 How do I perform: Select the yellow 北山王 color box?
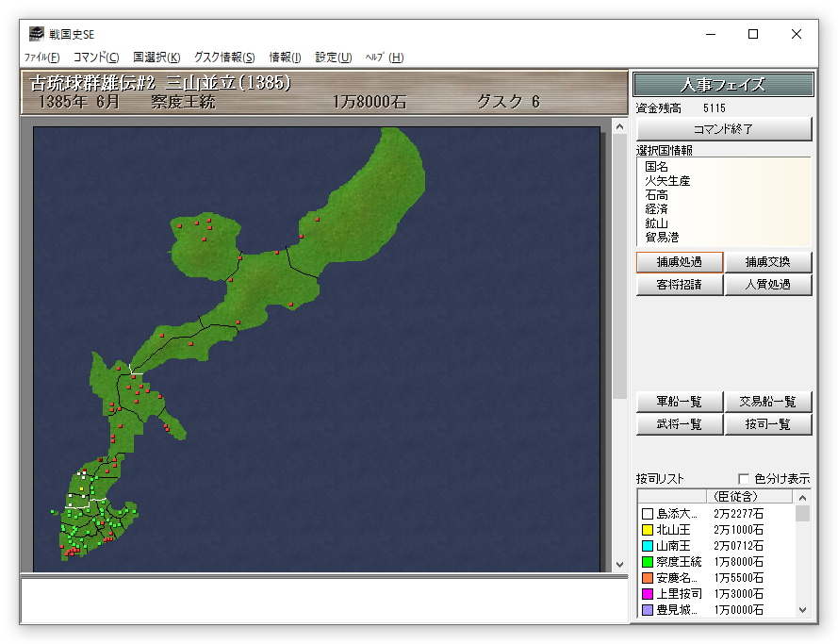648,530
